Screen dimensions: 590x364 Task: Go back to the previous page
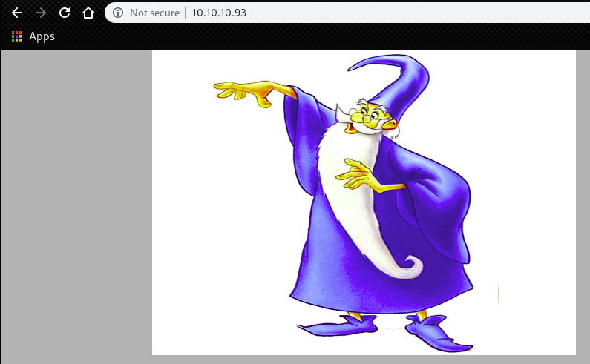17,13
